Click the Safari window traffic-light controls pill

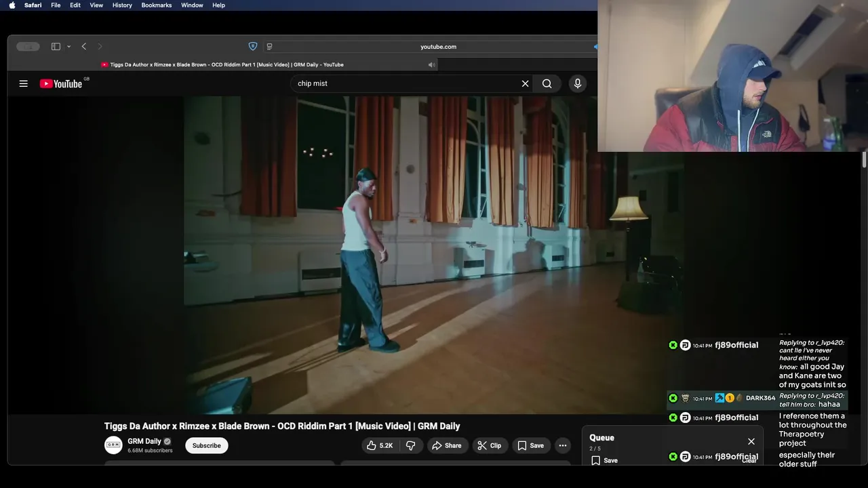(x=28, y=47)
